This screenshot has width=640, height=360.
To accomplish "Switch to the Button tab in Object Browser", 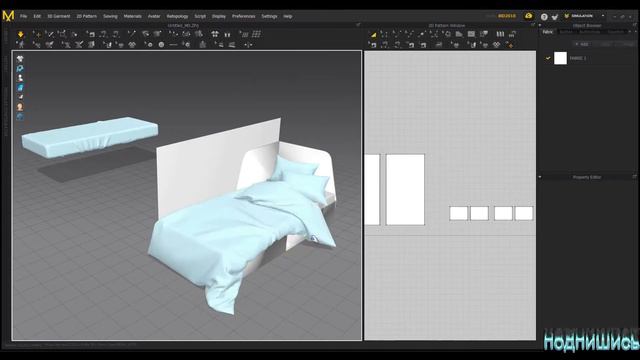I will point(566,32).
